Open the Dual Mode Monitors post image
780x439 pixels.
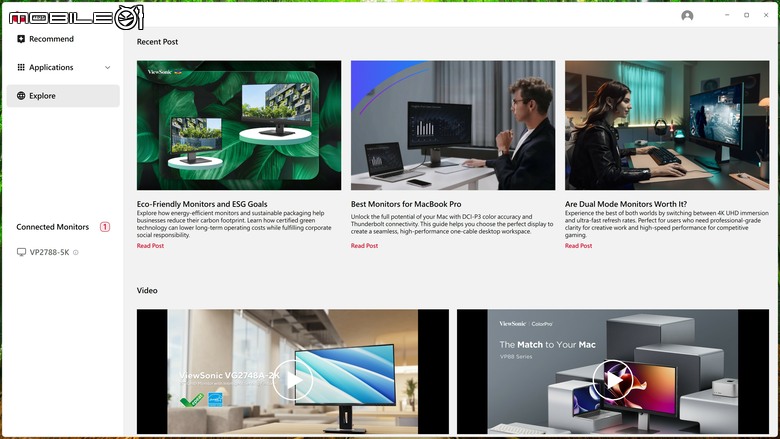coord(667,125)
